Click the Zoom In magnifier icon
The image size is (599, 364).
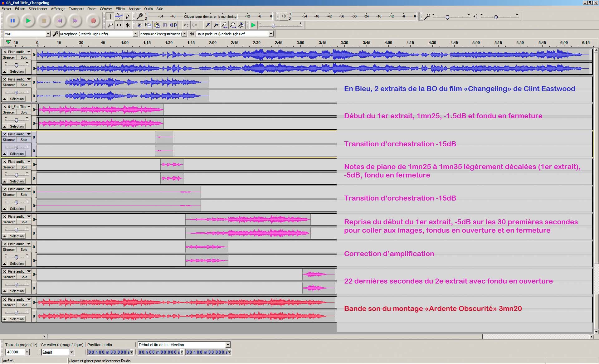[207, 25]
